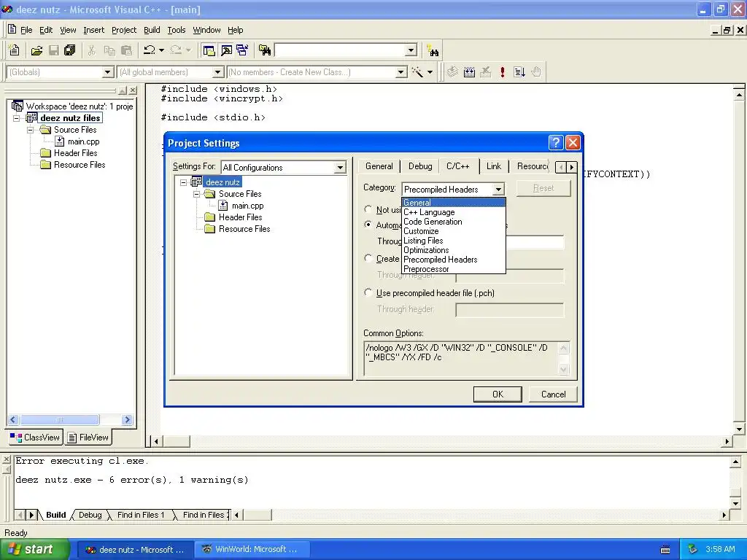Click the Go debug icon
The height and width of the screenshot is (560, 747).
pos(519,72)
